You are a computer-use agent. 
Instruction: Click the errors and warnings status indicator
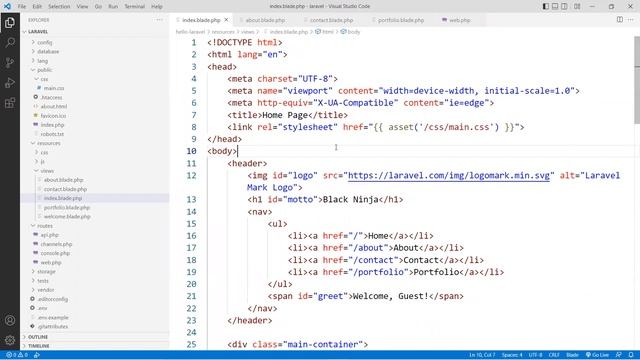tap(17, 355)
